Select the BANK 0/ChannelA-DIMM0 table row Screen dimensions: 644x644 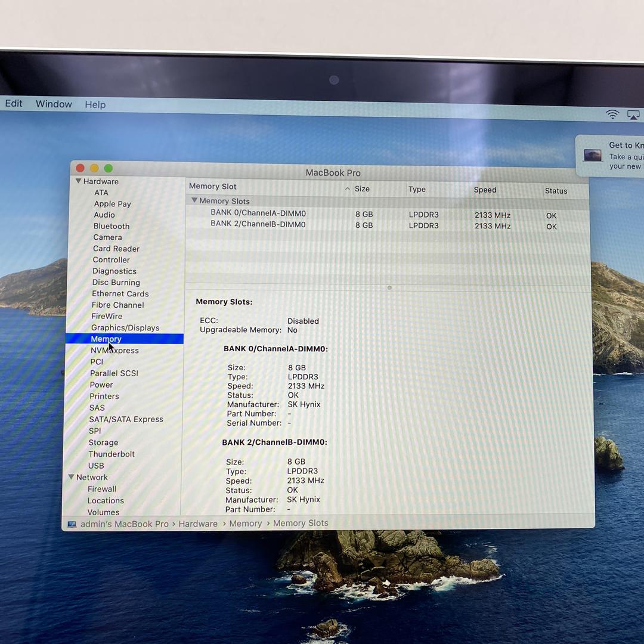click(x=387, y=214)
